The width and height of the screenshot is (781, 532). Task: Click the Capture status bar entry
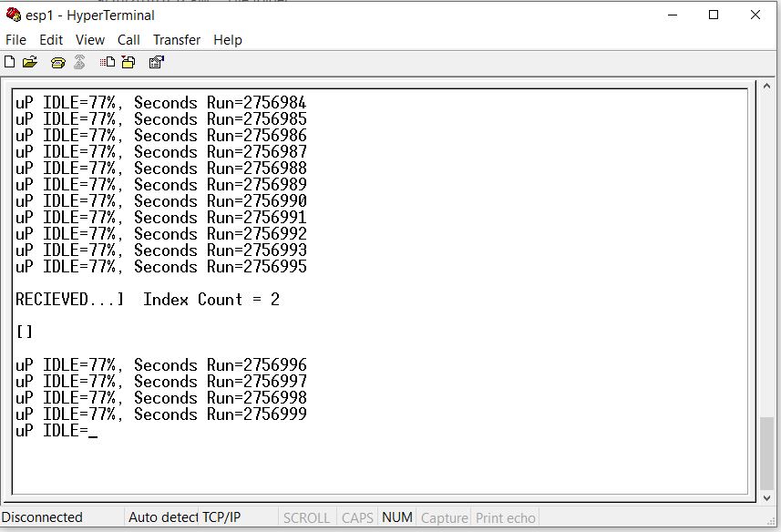[445, 518]
